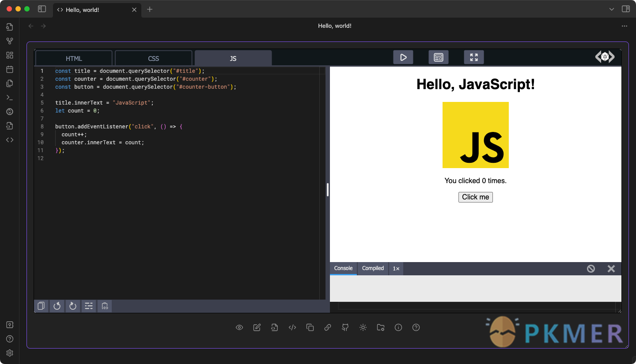Clear the console with the ban icon
Viewport: 636px width, 364px height.
click(x=591, y=269)
